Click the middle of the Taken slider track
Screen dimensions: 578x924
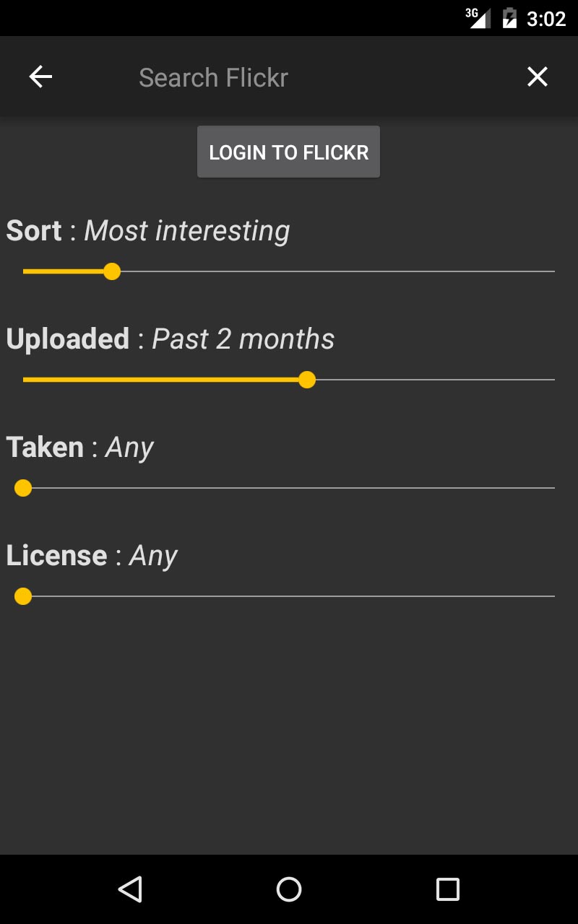[x=289, y=489]
